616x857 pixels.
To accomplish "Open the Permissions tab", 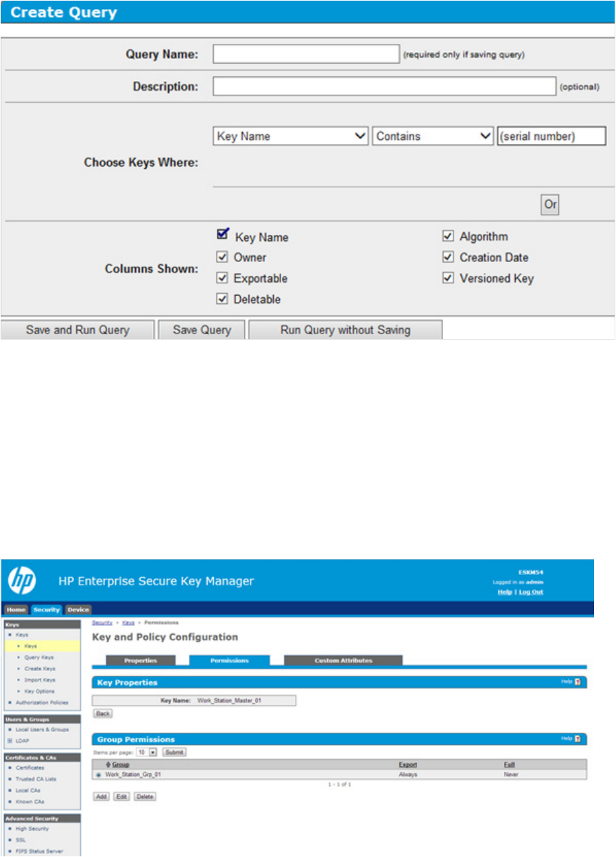I will click(x=229, y=660).
